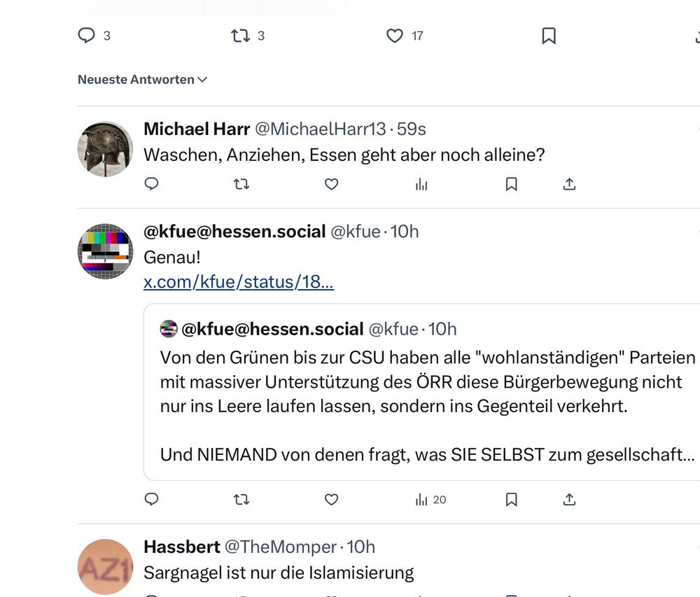The height and width of the screenshot is (597, 700).
Task: Open the kfue test-pattern avatar
Action: [105, 251]
